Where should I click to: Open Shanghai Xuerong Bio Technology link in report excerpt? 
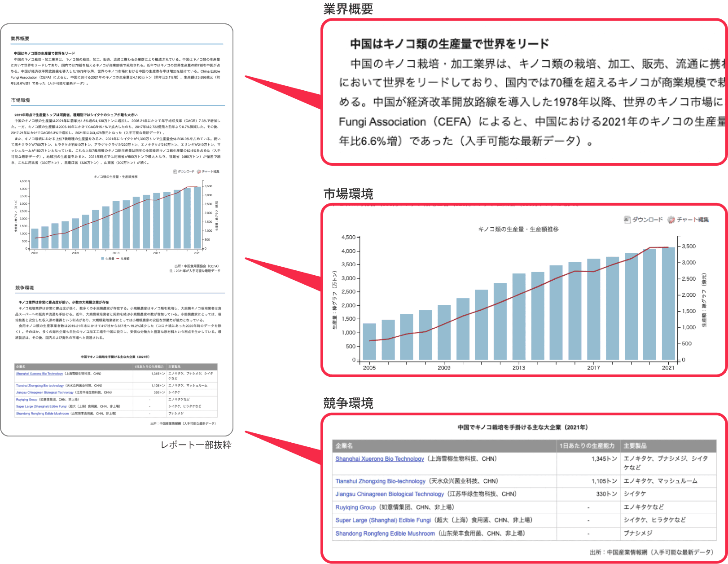coord(39,374)
